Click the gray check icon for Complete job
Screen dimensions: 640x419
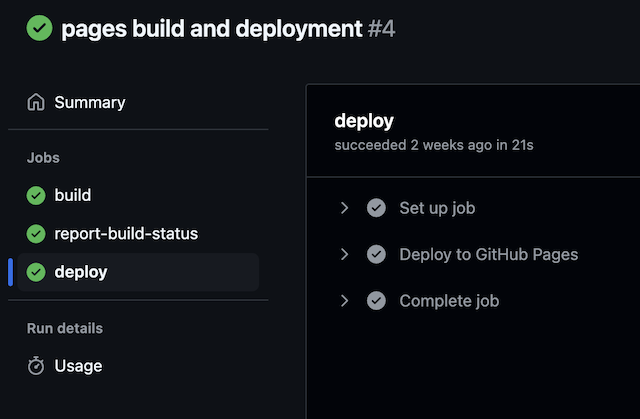click(x=376, y=301)
